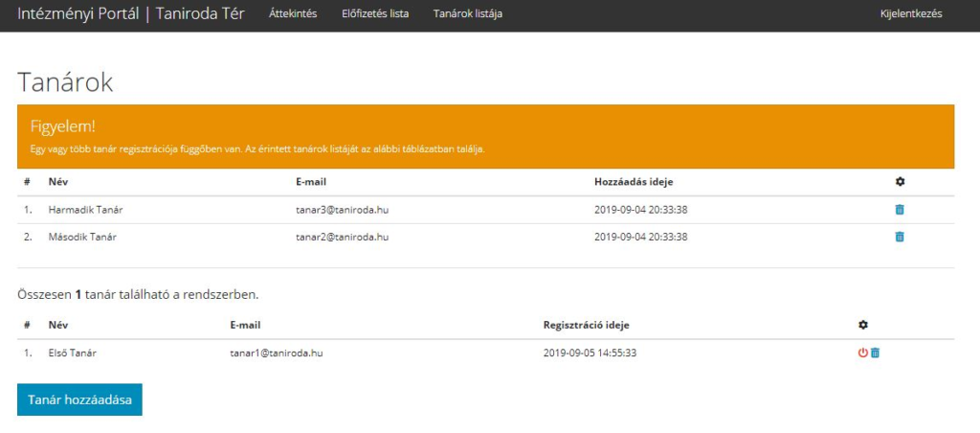The width and height of the screenshot is (980, 433).
Task: Select email tanar3@taniroda.hu
Action: [x=342, y=210]
